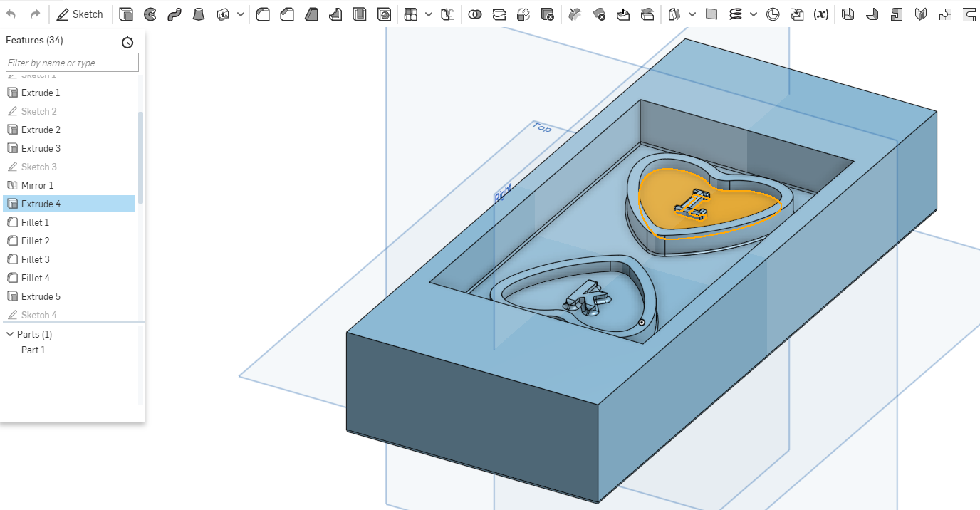Select the Sweep tool
Viewport: 980px width, 510px height.
tap(174, 14)
